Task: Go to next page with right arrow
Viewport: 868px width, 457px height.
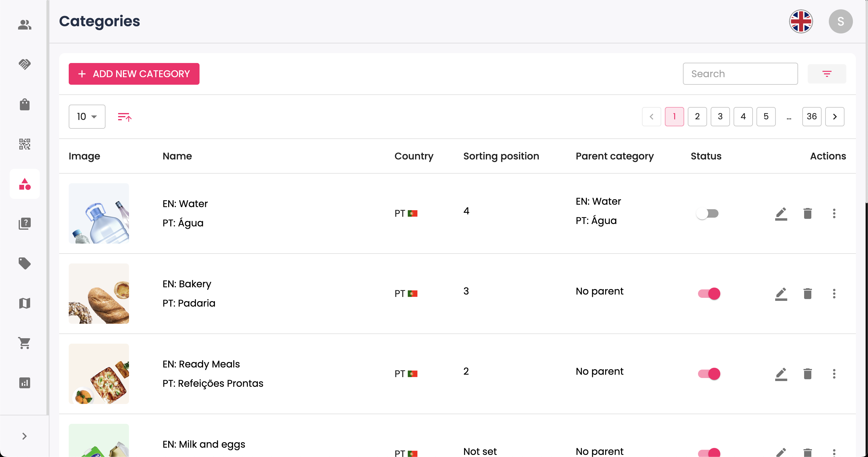Action: click(x=835, y=117)
